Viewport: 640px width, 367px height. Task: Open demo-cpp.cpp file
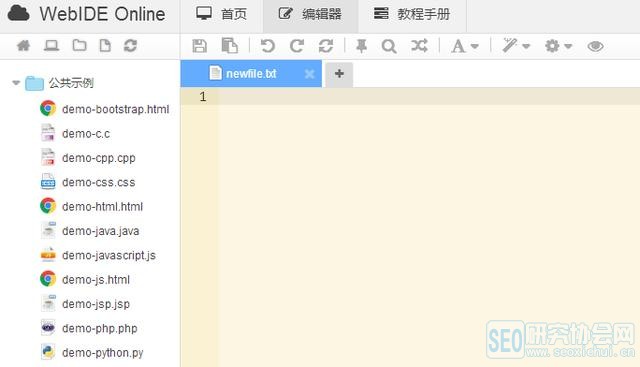coord(88,158)
